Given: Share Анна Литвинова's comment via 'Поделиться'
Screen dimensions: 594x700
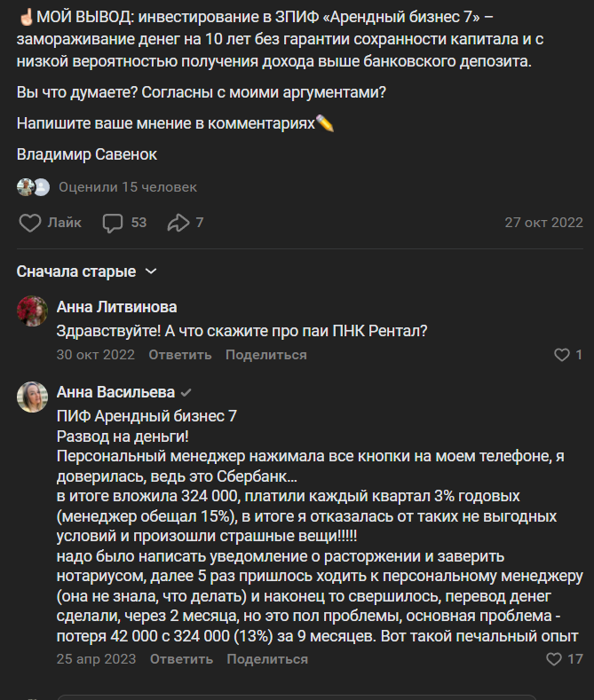Looking at the screenshot, I should (265, 355).
